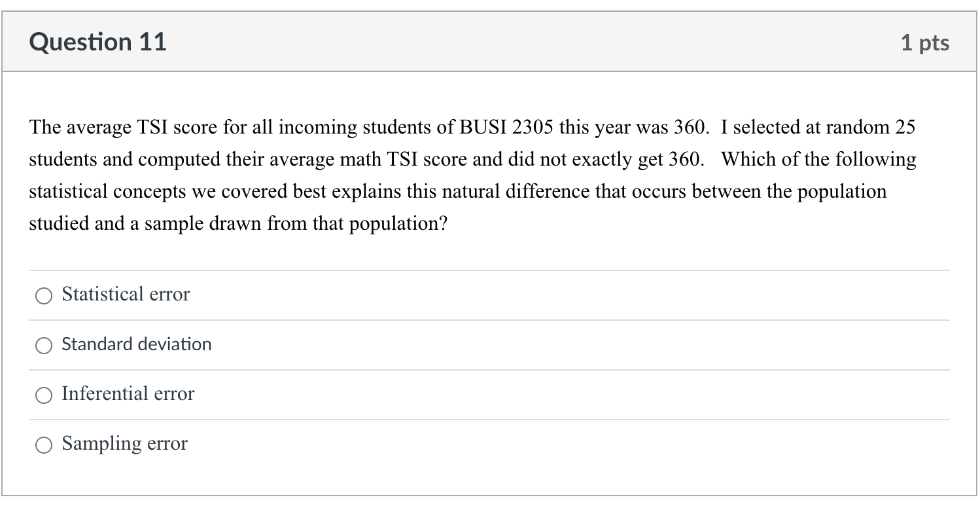The image size is (980, 508).
Task: Click the Sampling error answer label
Action: tap(124, 443)
